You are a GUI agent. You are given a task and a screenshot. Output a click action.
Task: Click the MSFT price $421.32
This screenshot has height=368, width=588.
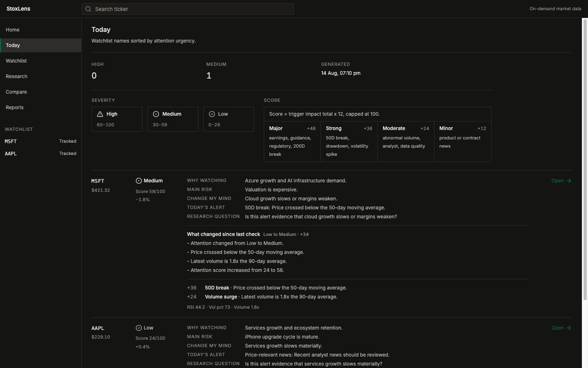(101, 190)
